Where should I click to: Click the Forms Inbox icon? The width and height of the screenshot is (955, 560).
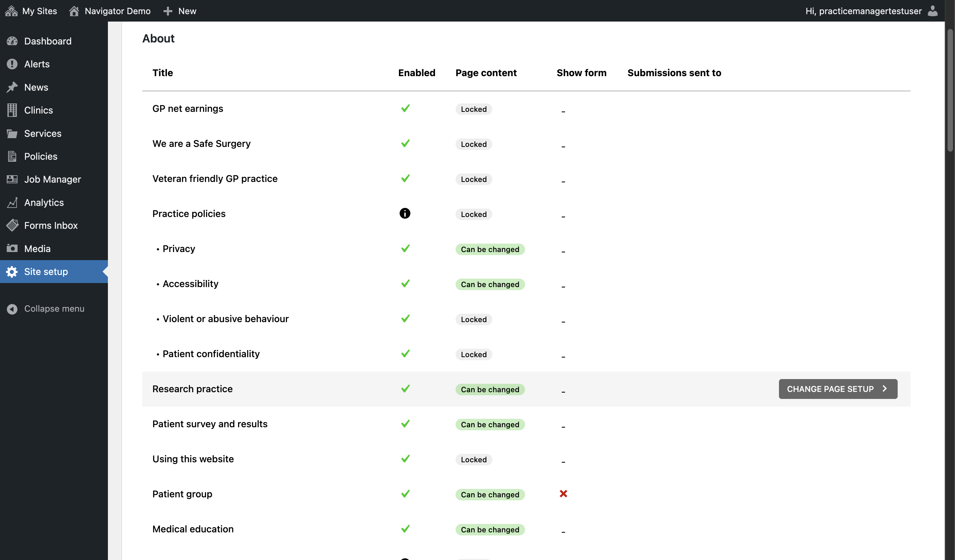coord(12,225)
